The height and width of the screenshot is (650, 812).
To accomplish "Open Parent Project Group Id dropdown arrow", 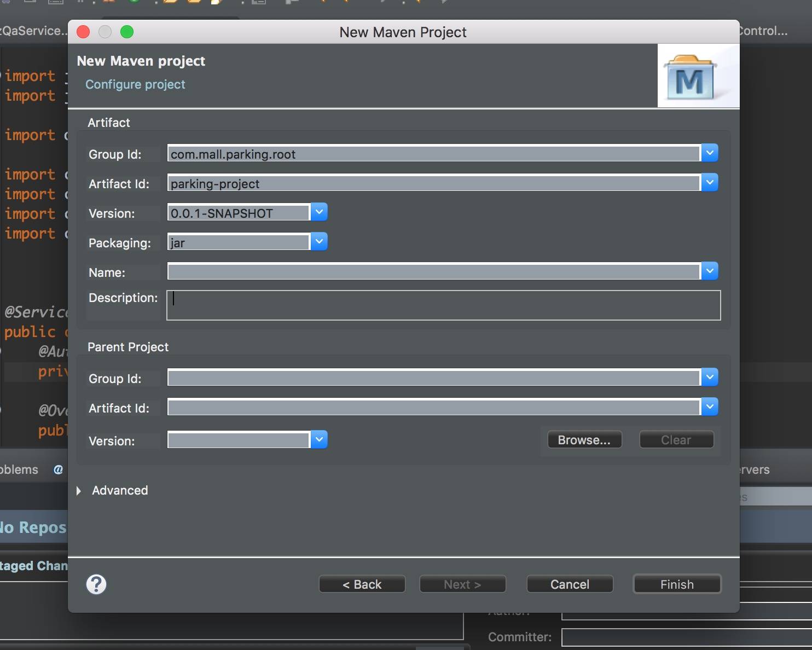I will point(710,378).
